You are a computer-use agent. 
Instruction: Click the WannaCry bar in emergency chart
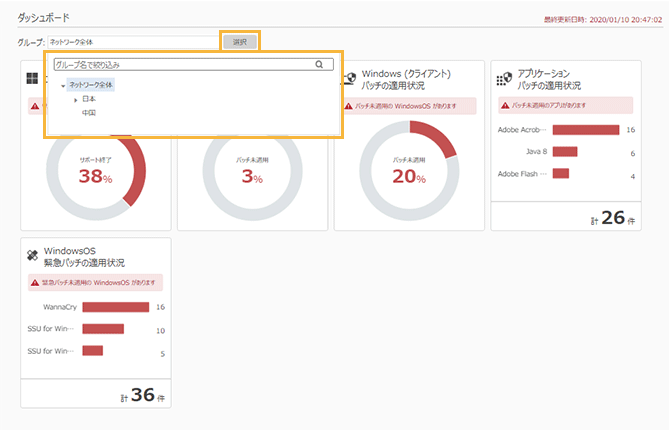(115, 308)
